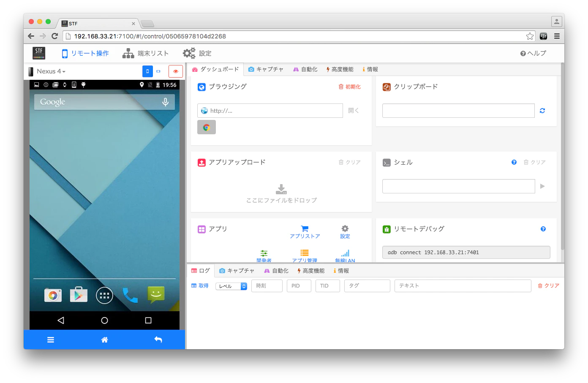Viewport: 588px width, 383px height.
Task: Click the TID filter field
Action: pos(328,286)
